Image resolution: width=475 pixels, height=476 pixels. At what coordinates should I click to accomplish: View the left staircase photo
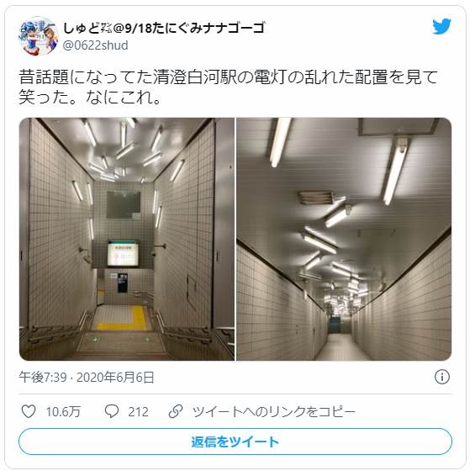point(127,239)
